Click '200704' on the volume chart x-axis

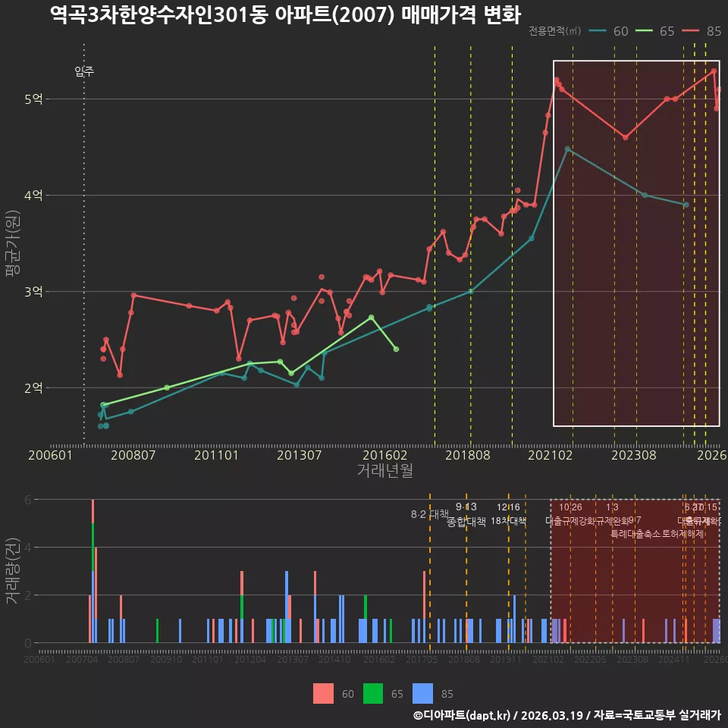coord(82,659)
